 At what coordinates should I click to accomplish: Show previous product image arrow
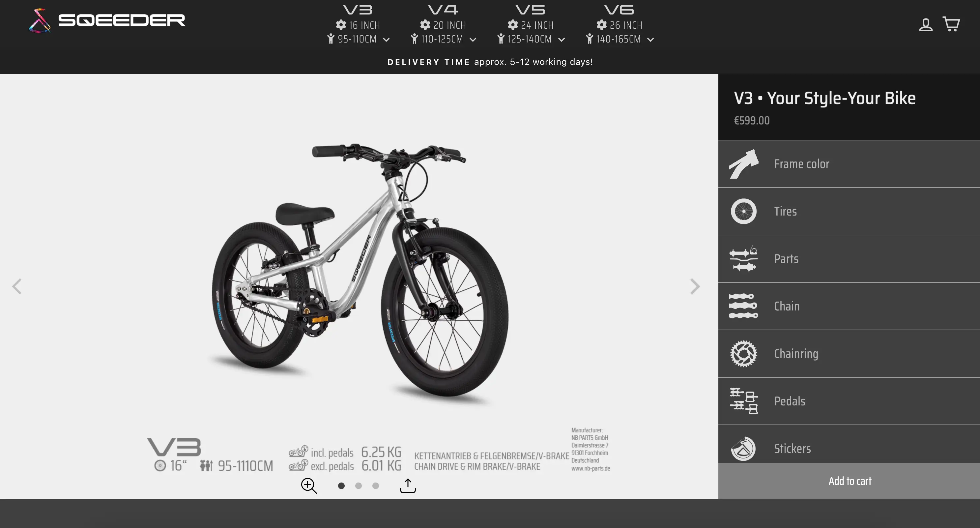tap(17, 286)
